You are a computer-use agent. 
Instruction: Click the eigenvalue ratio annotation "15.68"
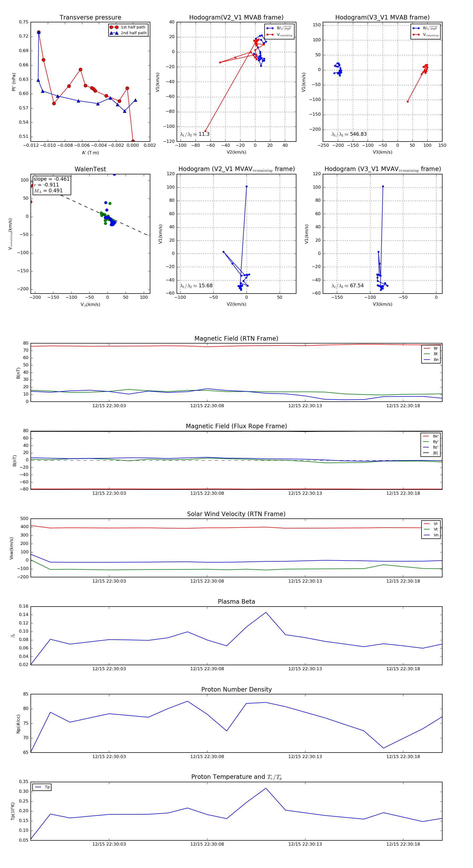coord(196,286)
